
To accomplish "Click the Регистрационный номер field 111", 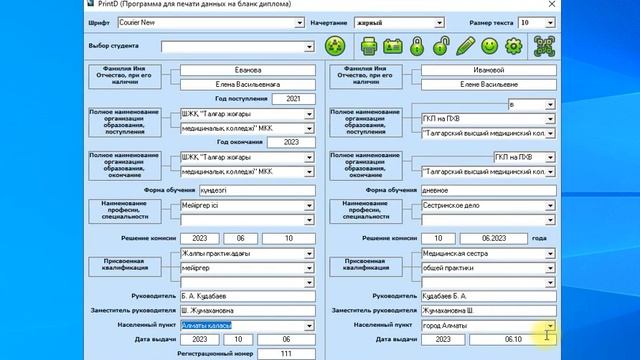I will coord(286,353).
